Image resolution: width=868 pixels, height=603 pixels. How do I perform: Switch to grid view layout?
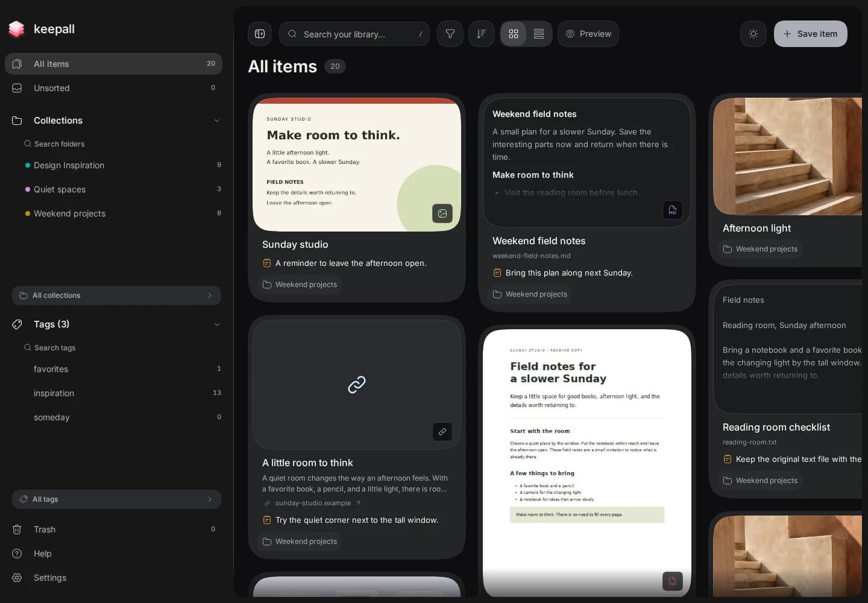[514, 34]
